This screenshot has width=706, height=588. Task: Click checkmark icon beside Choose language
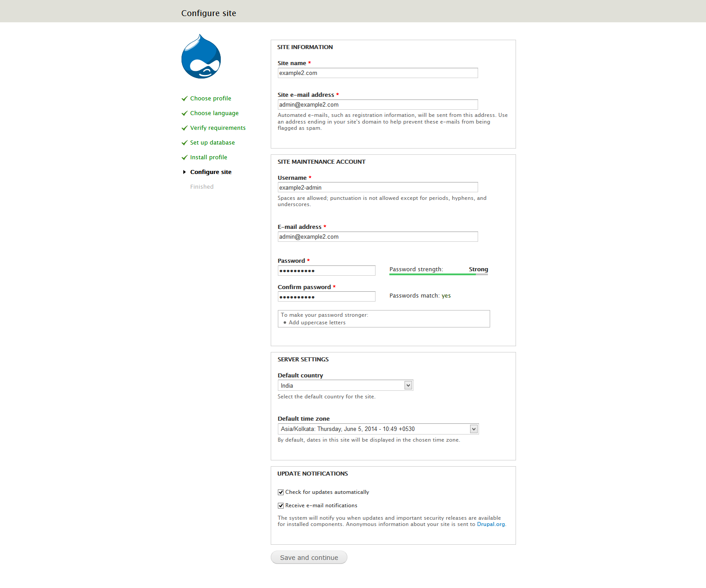pos(184,113)
